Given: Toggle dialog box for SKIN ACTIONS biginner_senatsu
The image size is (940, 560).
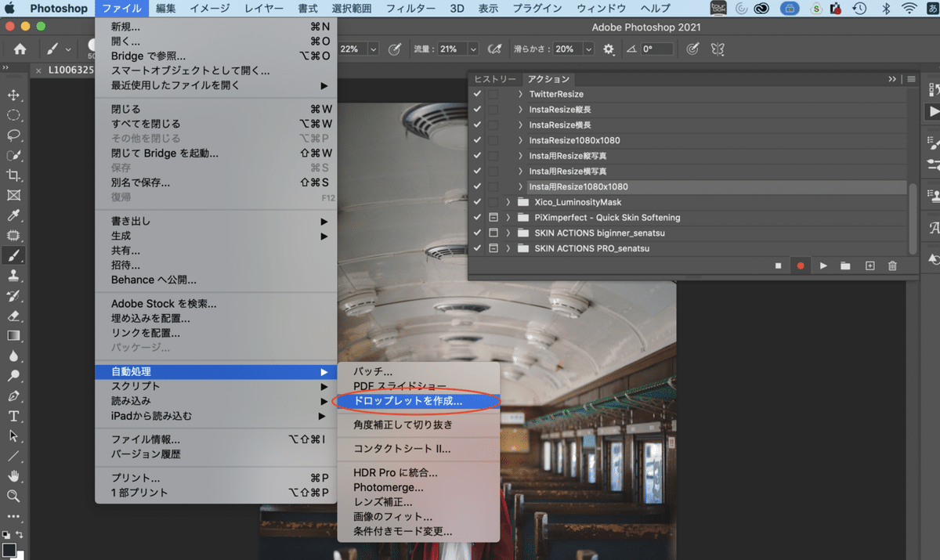Looking at the screenshot, I should pyautogui.click(x=493, y=233).
